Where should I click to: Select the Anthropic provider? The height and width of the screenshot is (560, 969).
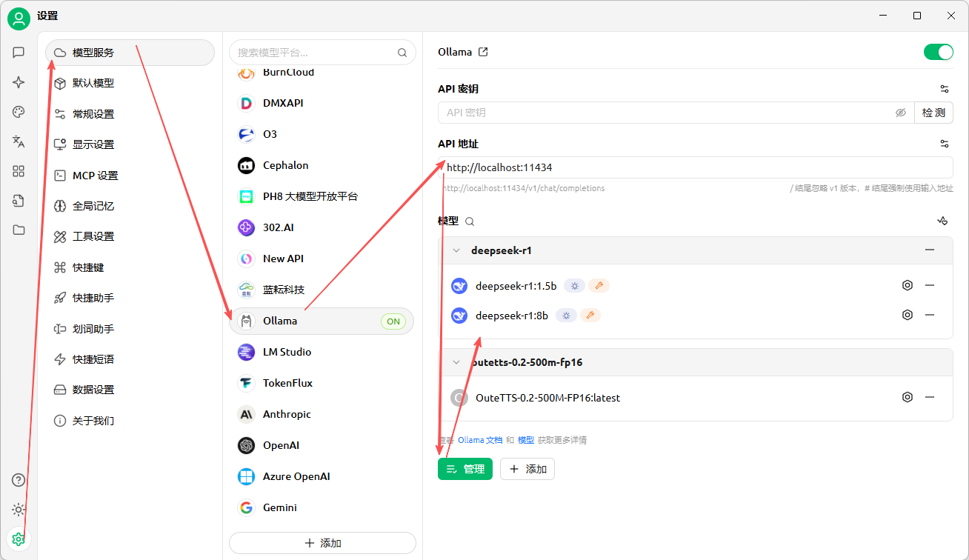pos(322,414)
